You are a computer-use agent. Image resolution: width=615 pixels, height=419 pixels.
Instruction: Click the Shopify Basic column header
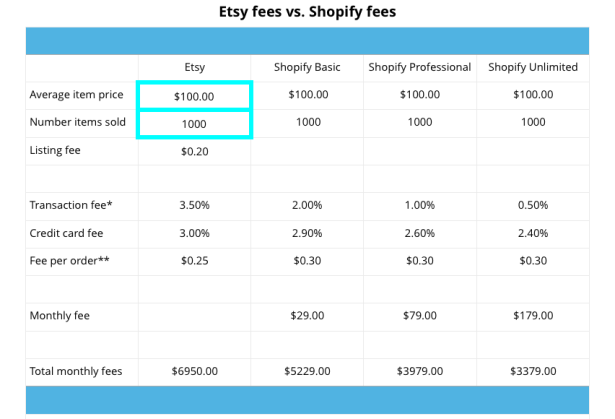tap(307, 67)
